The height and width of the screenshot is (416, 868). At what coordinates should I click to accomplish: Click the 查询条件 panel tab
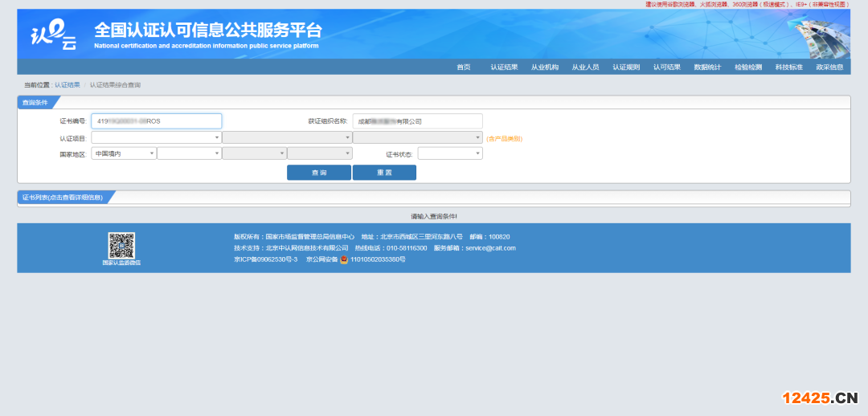[x=36, y=102]
